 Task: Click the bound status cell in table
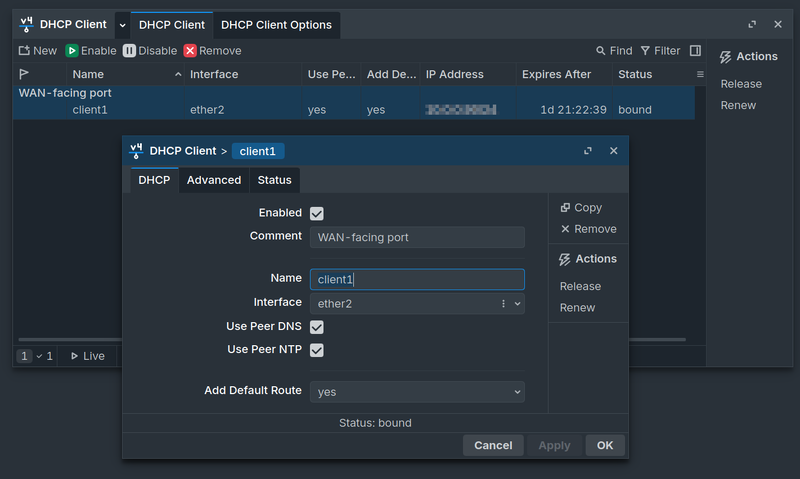click(x=635, y=110)
